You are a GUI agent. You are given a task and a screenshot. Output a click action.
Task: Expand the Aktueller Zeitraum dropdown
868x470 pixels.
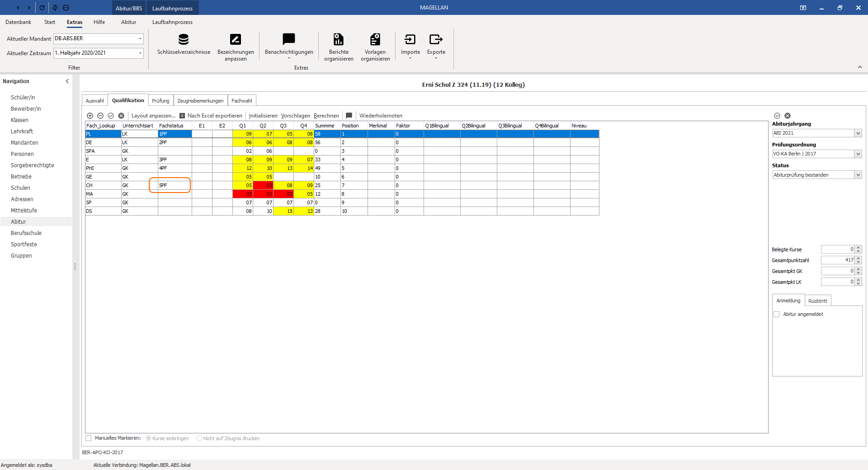[x=140, y=53]
